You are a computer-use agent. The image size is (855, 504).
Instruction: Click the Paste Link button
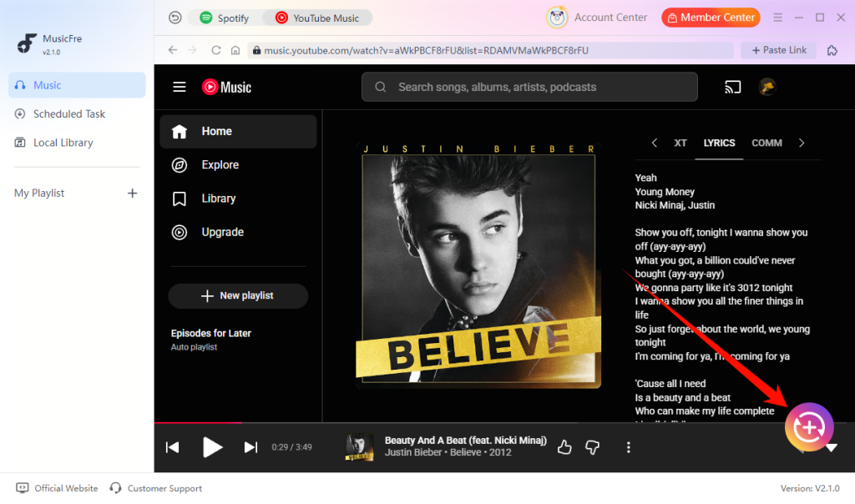(779, 50)
